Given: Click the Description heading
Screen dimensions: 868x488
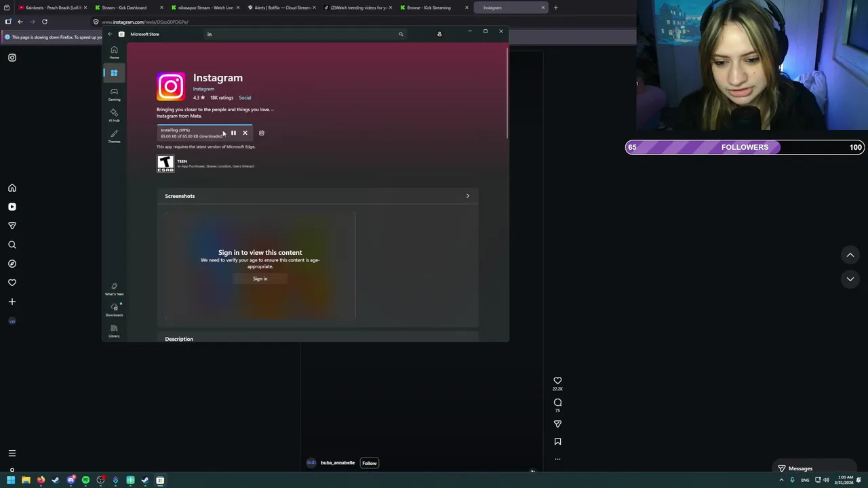Looking at the screenshot, I should point(179,339).
